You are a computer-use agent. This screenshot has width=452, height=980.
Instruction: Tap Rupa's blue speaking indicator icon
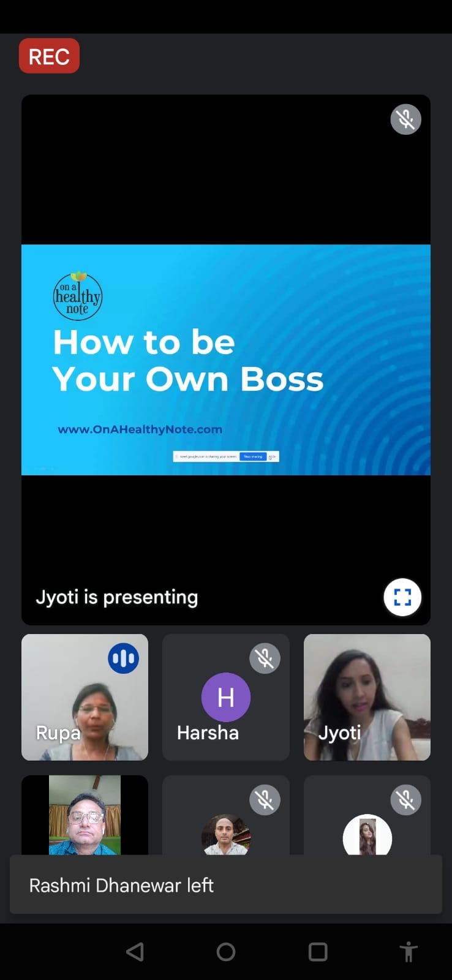click(123, 658)
